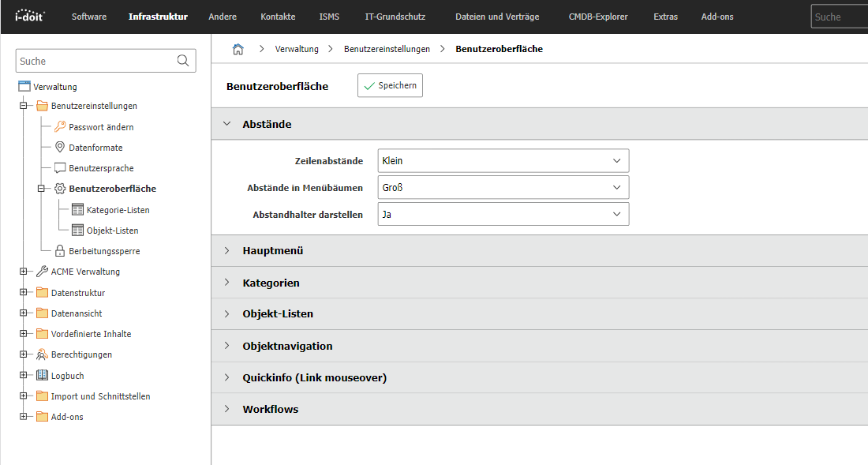The width and height of the screenshot is (868, 465).
Task: Click the Speichern button
Action: click(x=391, y=85)
